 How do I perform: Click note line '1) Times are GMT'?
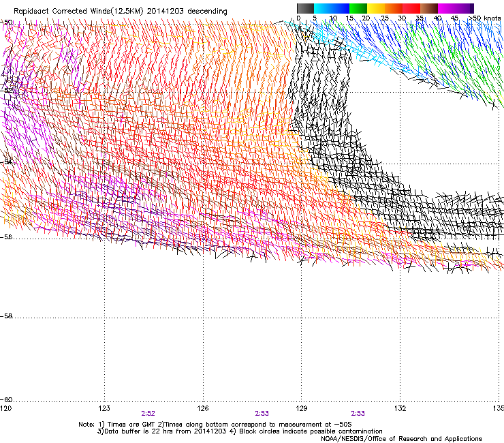[127, 425]
